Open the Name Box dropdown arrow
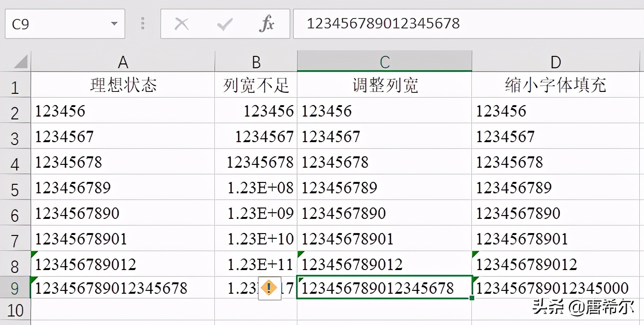Viewport: 644px width, 325px height. (x=113, y=24)
